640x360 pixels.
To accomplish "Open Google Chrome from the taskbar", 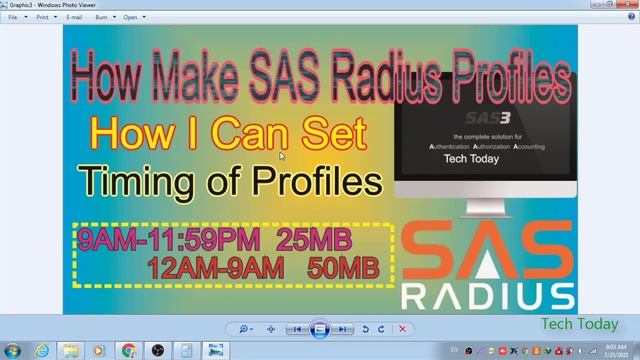I will click(129, 351).
